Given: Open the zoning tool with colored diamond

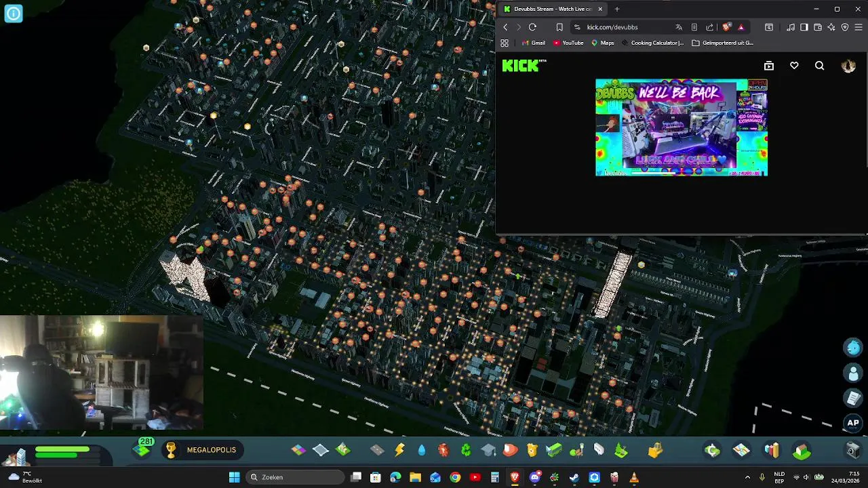Looking at the screenshot, I should coord(298,450).
